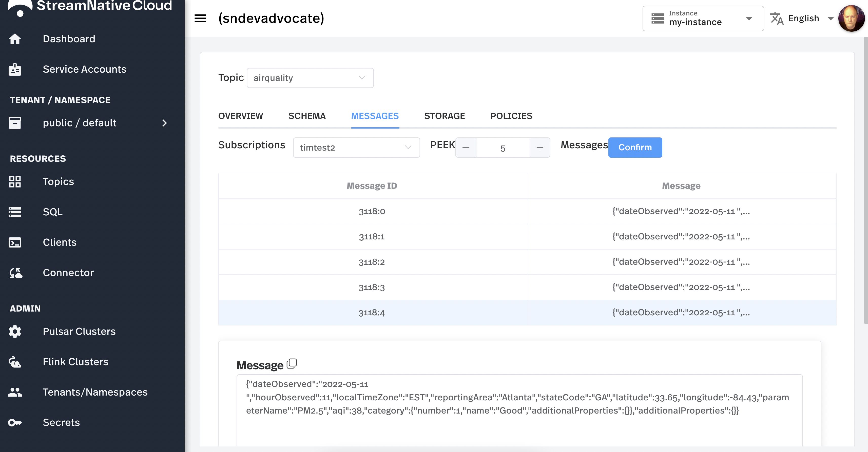Open Dashboard via the home icon
Viewport: 868px width, 452px height.
pyautogui.click(x=15, y=39)
